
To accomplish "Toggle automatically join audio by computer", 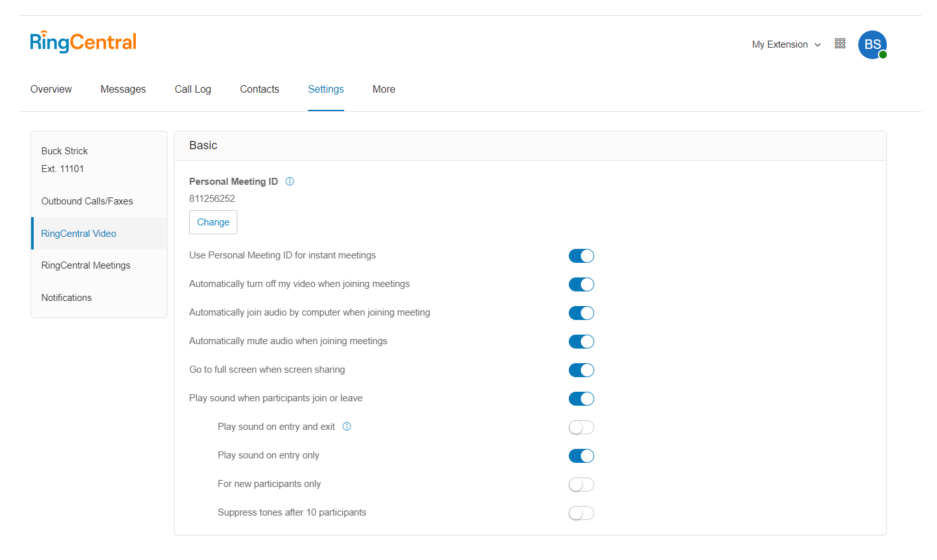I will [581, 313].
